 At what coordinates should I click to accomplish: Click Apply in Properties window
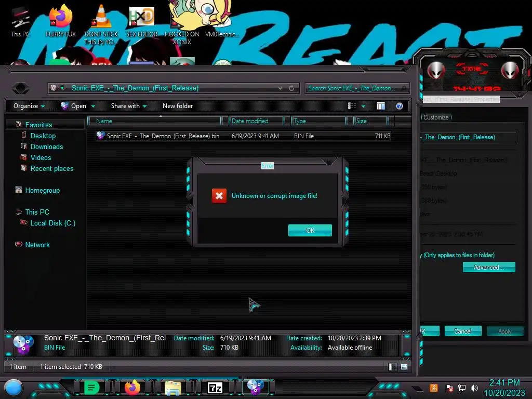pos(505,331)
